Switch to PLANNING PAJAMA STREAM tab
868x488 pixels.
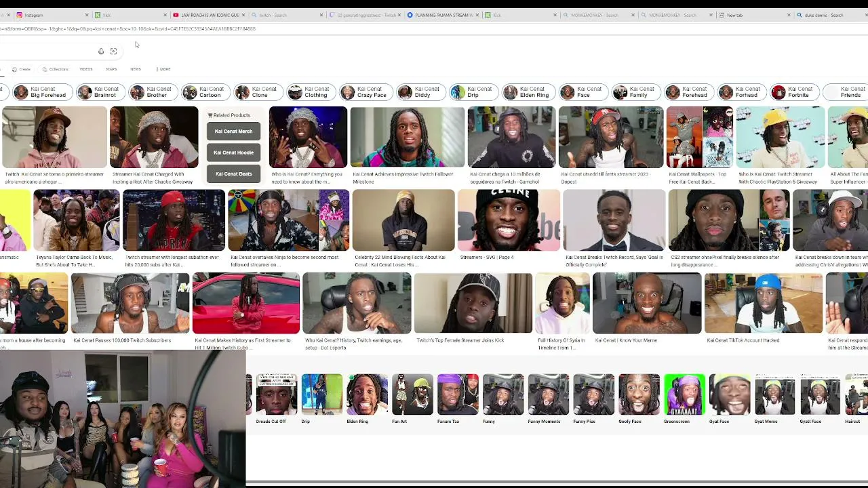click(443, 15)
